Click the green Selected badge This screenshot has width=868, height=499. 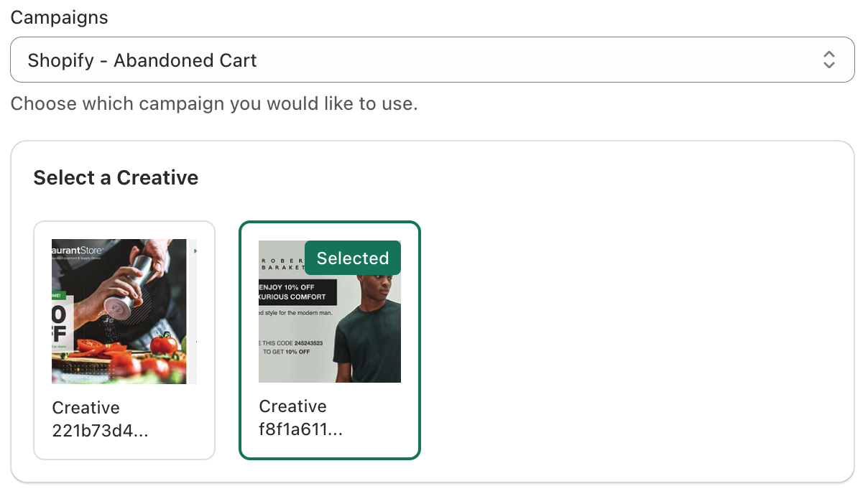point(353,258)
